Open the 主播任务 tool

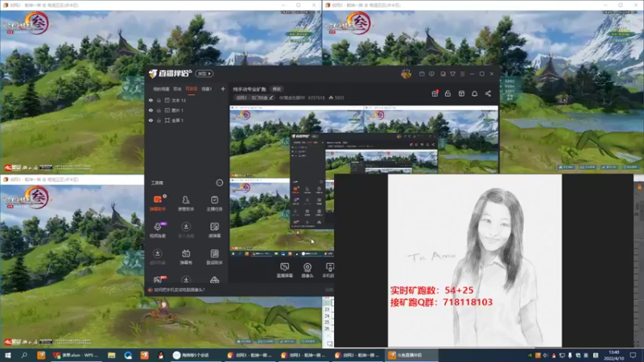pyautogui.click(x=214, y=204)
